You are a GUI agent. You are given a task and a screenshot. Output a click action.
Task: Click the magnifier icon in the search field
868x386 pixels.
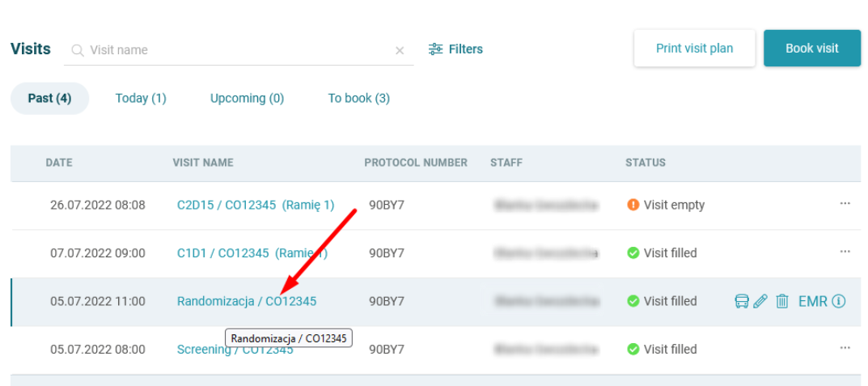click(78, 50)
